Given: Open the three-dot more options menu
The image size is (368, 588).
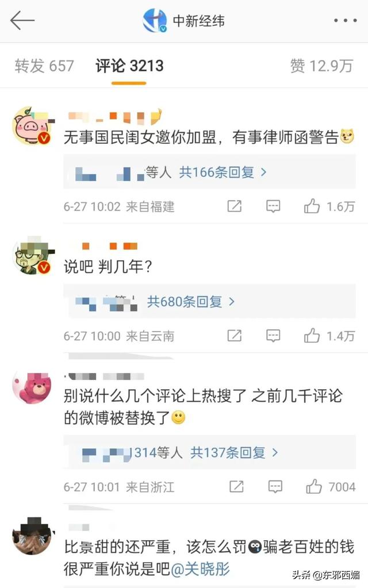Looking at the screenshot, I should (x=345, y=20).
